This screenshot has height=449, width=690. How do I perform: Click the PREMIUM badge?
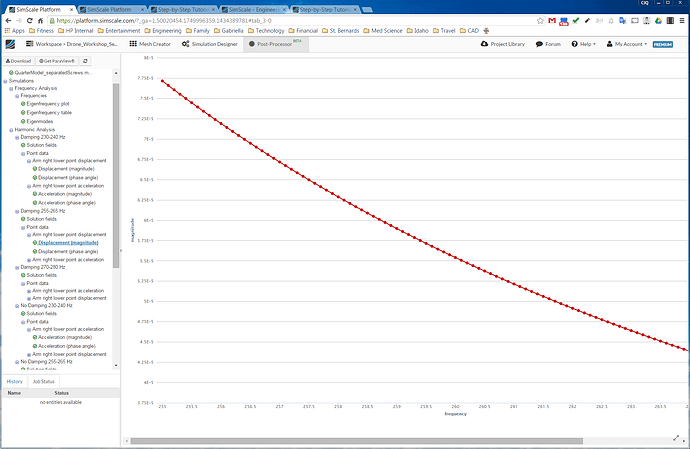663,44
